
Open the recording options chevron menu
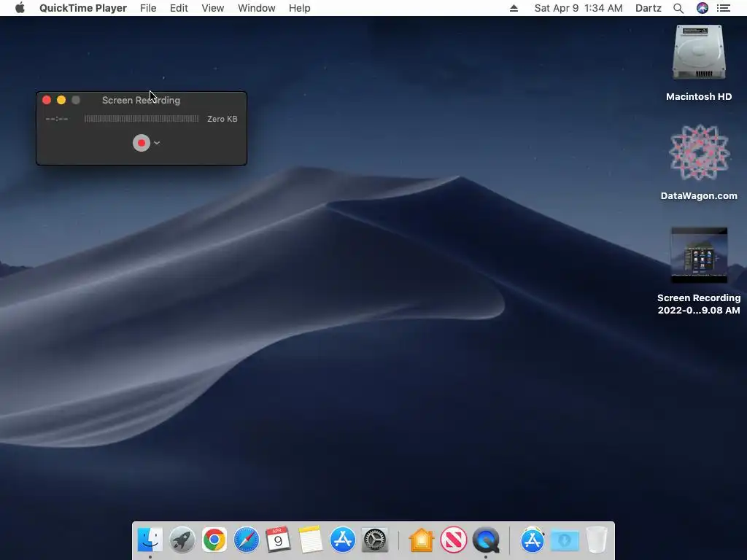pyautogui.click(x=157, y=143)
